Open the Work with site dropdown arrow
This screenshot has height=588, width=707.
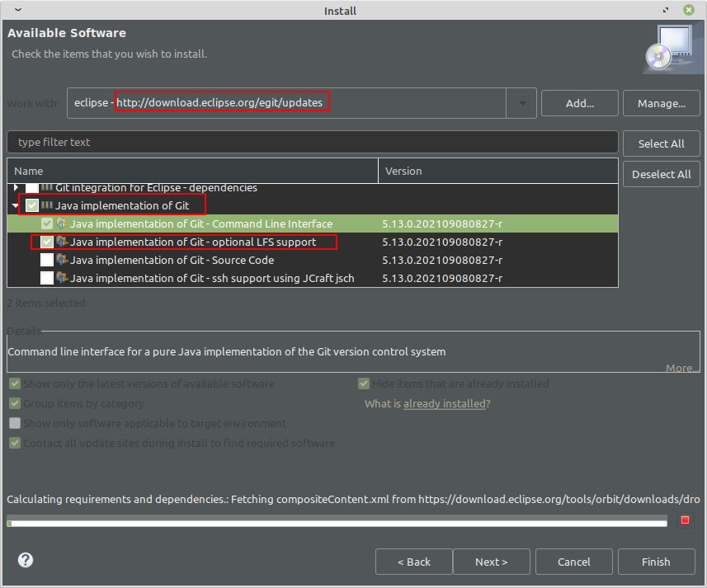pyautogui.click(x=521, y=103)
